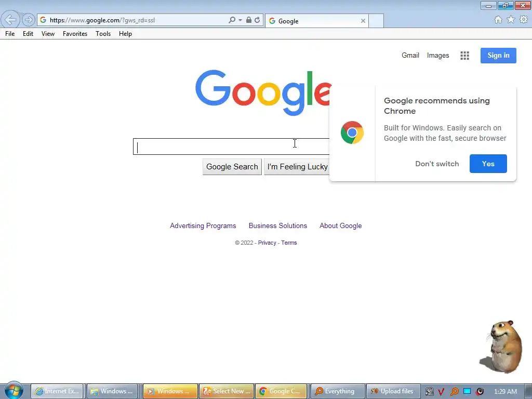Click the red V tray icon
Screen dimensions: 532x399
pyautogui.click(x=441, y=392)
